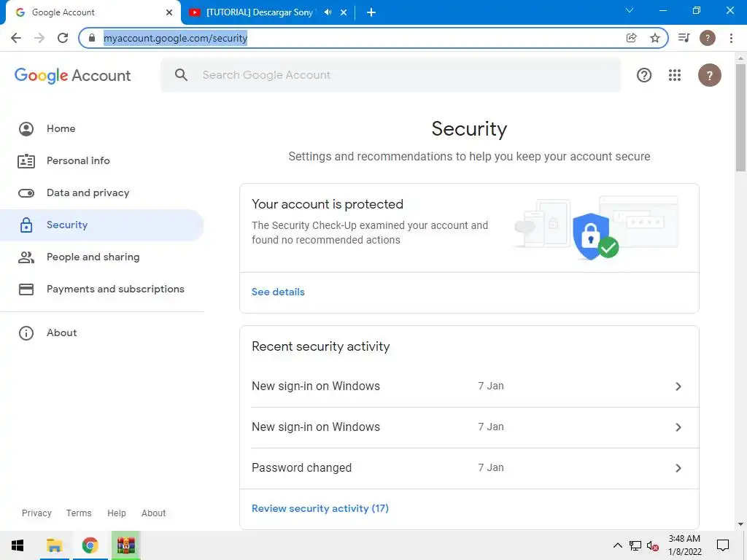This screenshot has height=560, width=747.
Task: Close the Google Account tab
Action: [169, 12]
